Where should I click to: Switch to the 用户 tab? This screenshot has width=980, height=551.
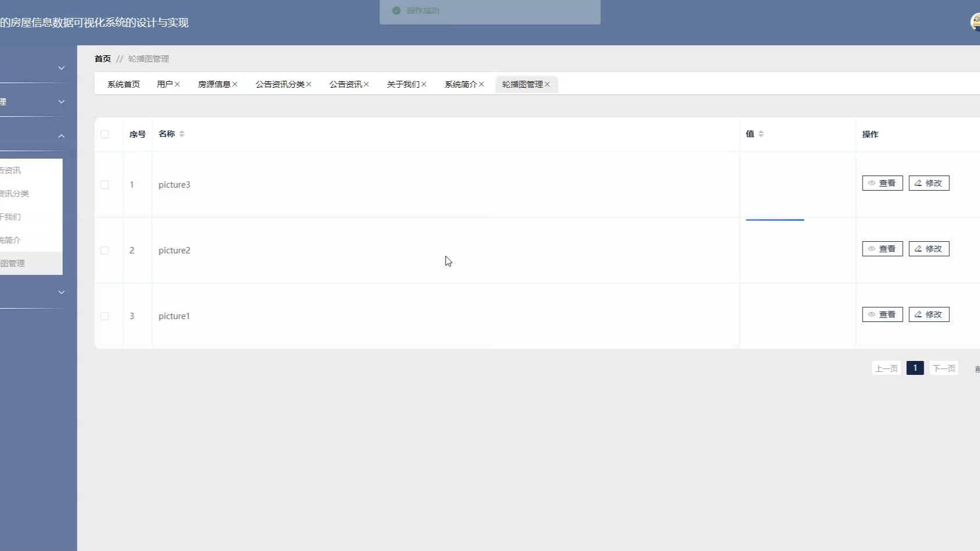[165, 84]
